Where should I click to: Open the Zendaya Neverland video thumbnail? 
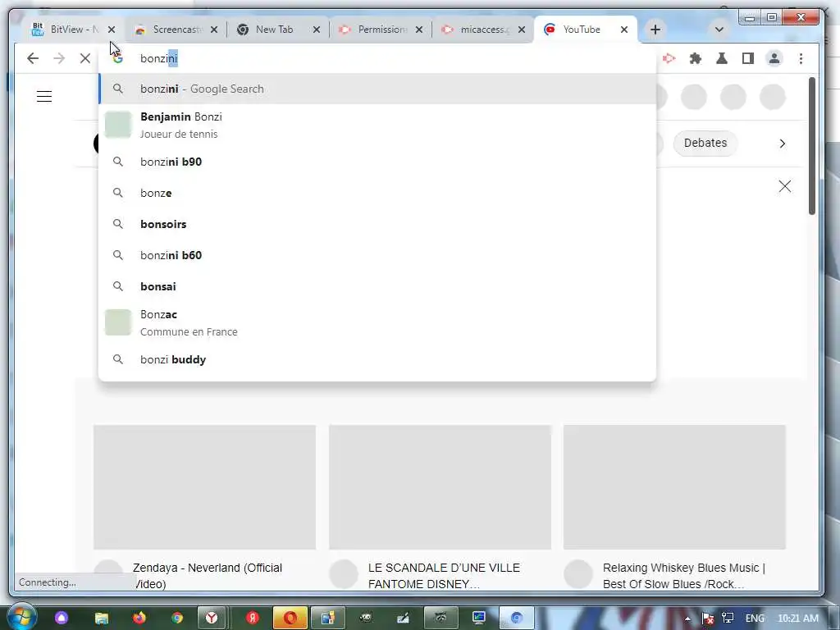tap(204, 487)
